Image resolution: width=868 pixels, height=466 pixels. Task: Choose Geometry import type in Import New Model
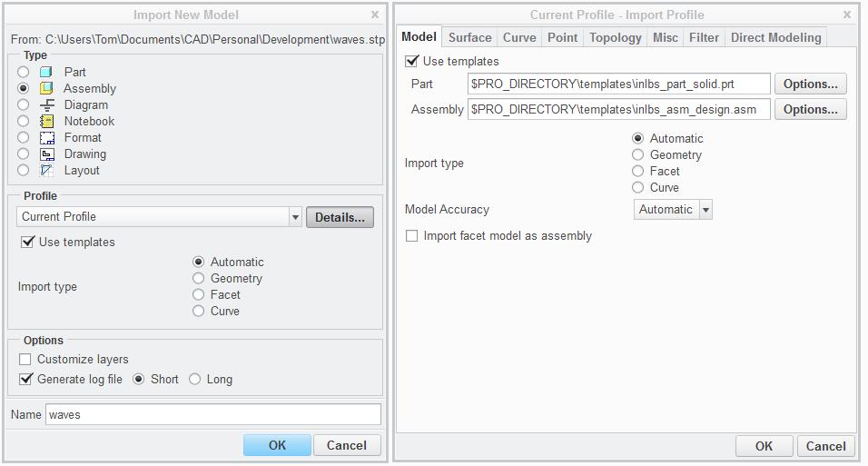point(198,278)
